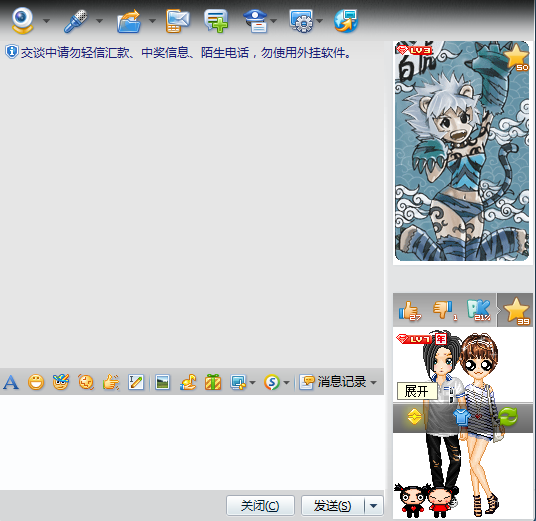Send a window shake nudge
This screenshot has height=521, width=536.
click(x=86, y=382)
